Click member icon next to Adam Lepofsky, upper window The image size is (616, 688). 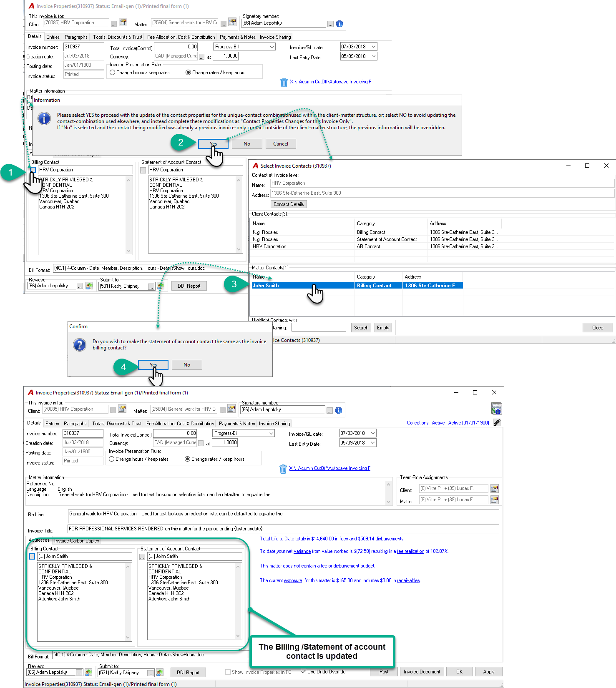[89, 286]
